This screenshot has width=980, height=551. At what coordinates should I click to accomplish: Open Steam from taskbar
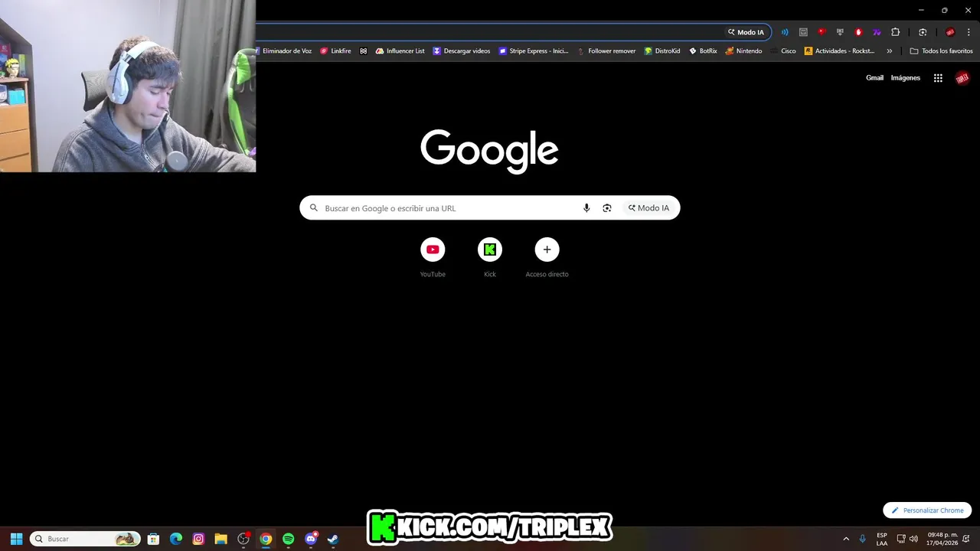333,539
